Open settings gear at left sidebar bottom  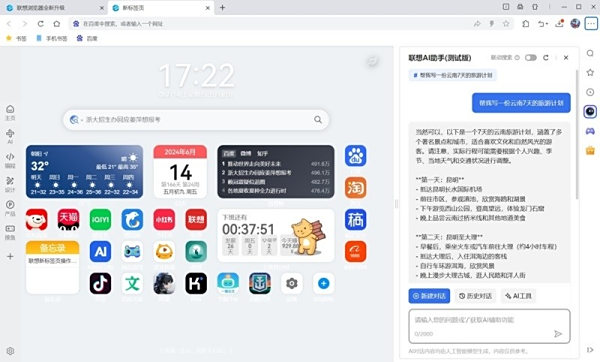coord(10,351)
